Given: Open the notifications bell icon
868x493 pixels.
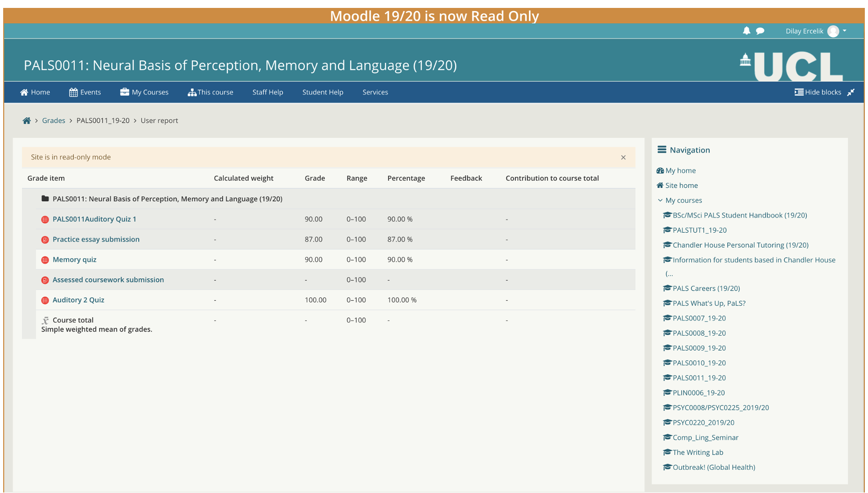Looking at the screenshot, I should pyautogui.click(x=746, y=31).
